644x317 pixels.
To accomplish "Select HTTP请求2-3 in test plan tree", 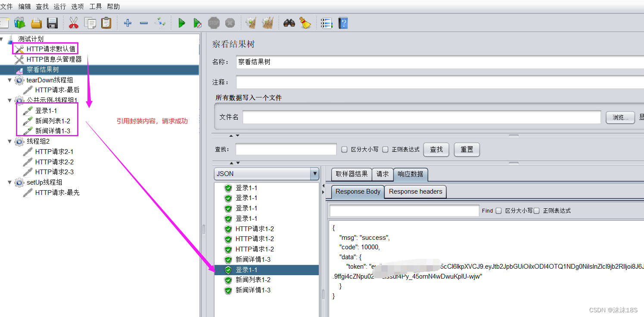I will pos(54,172).
